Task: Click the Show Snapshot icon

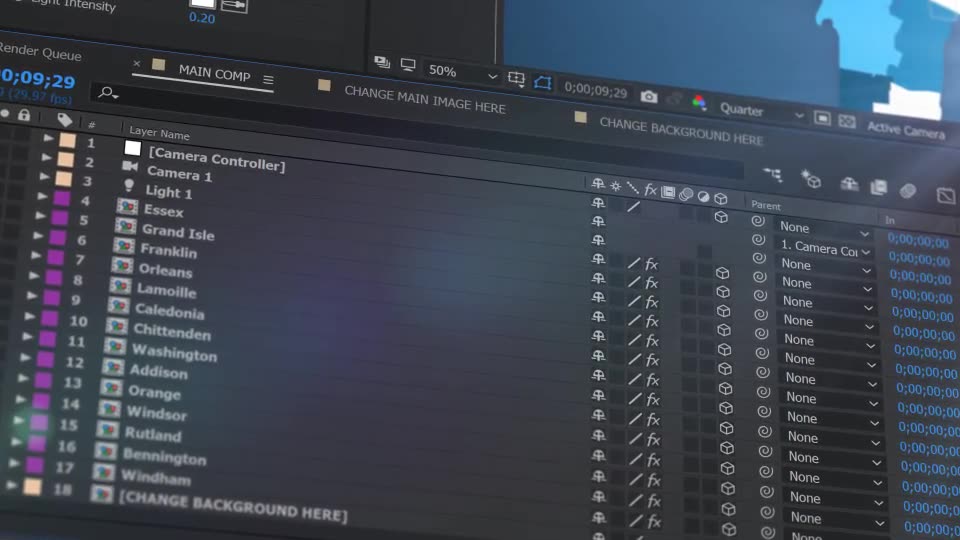Action: 674,100
